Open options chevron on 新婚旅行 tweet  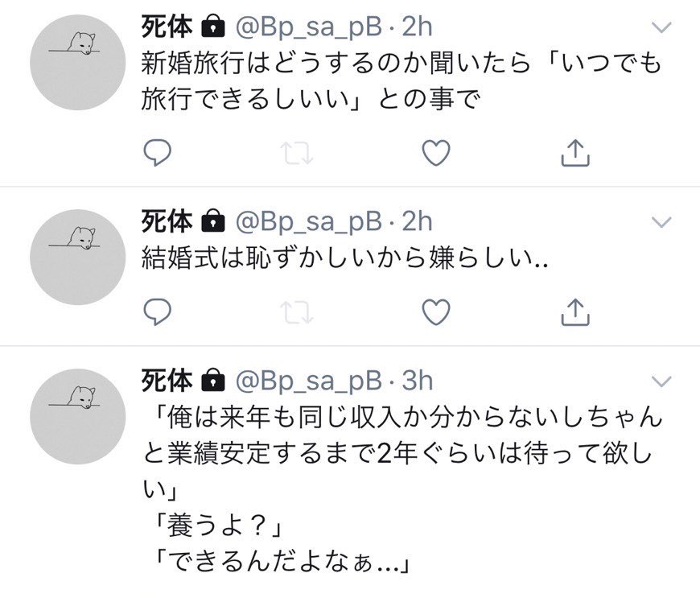click(661, 28)
